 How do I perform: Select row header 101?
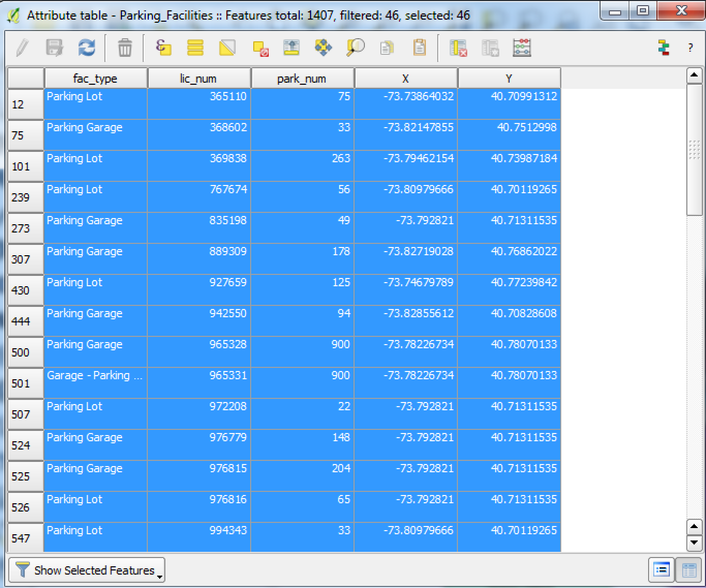[25, 166]
